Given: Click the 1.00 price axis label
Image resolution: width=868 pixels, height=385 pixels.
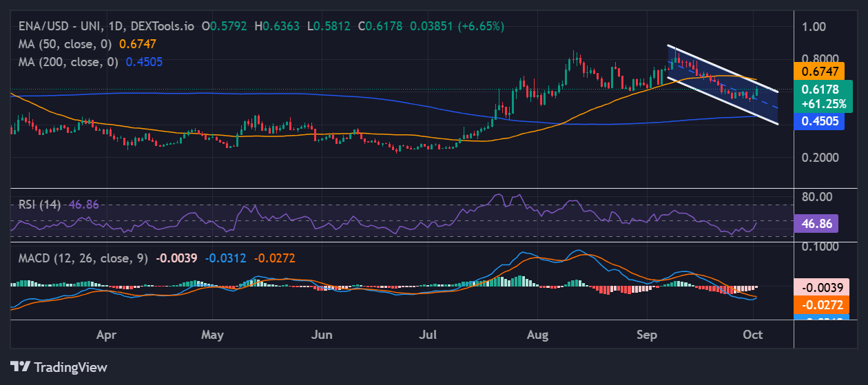Looking at the screenshot, I should pos(814,27).
